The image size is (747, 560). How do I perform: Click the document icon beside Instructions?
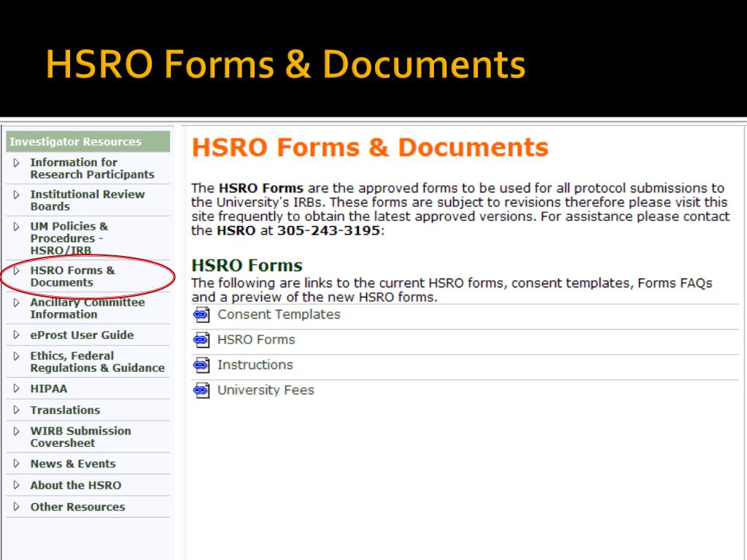tap(201, 365)
